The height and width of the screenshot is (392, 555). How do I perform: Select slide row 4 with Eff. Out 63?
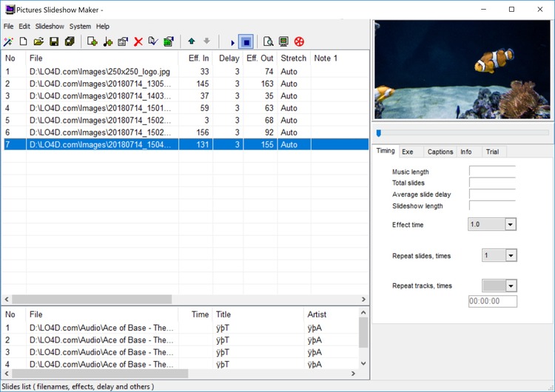(186, 108)
